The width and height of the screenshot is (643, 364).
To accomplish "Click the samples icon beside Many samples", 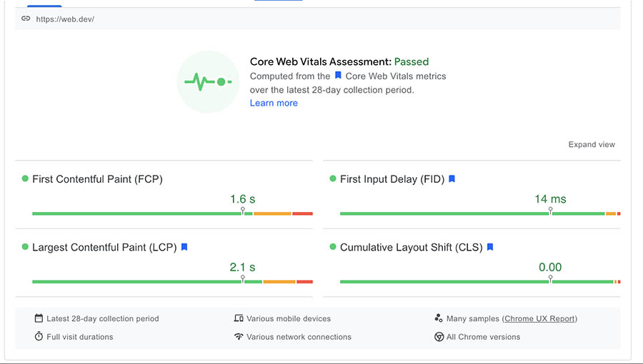I will click(439, 318).
